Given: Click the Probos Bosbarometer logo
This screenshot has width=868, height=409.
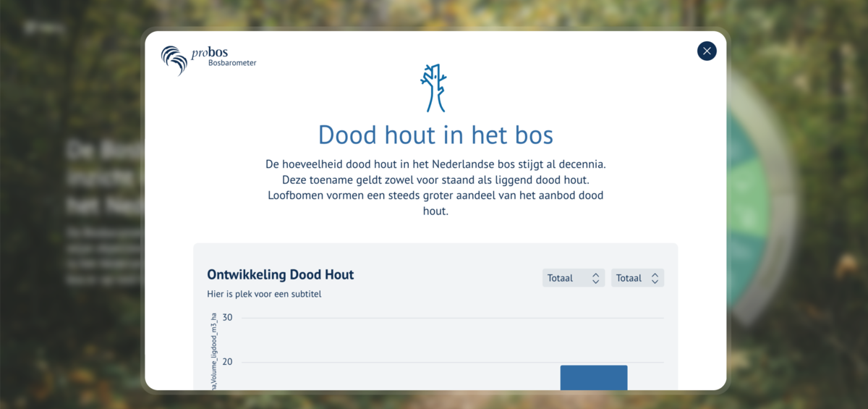Looking at the screenshot, I should tap(208, 60).
